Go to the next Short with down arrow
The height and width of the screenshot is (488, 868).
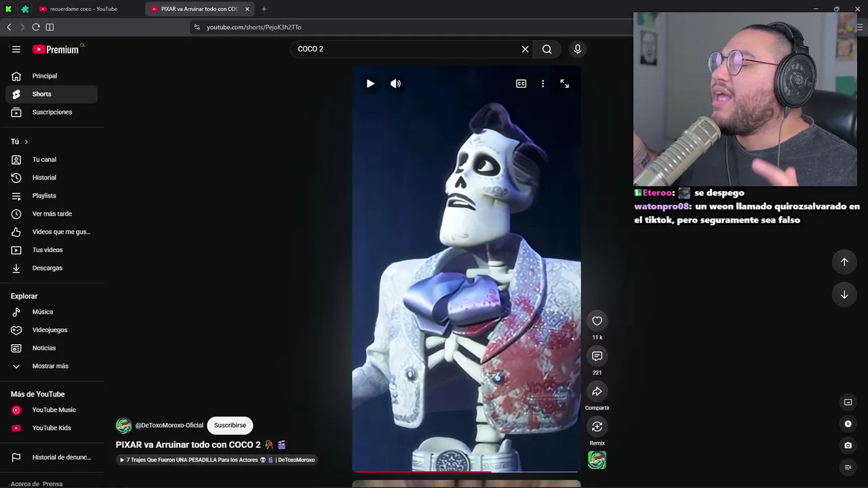pyautogui.click(x=844, y=295)
